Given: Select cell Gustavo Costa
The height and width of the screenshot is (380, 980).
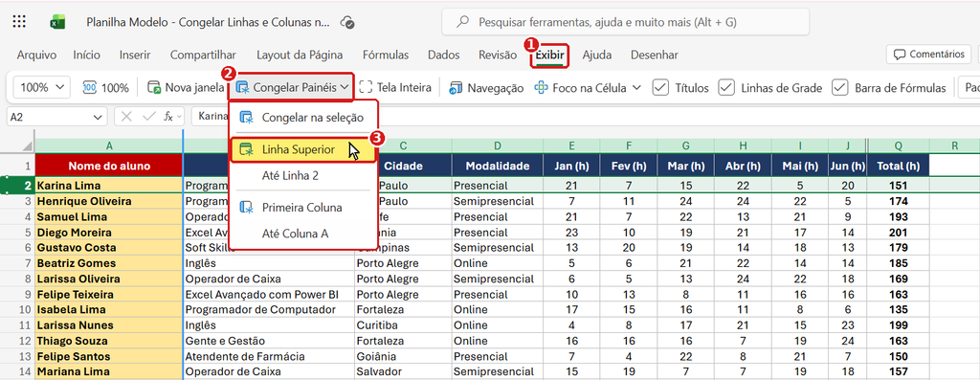Looking at the screenshot, I should [109, 248].
